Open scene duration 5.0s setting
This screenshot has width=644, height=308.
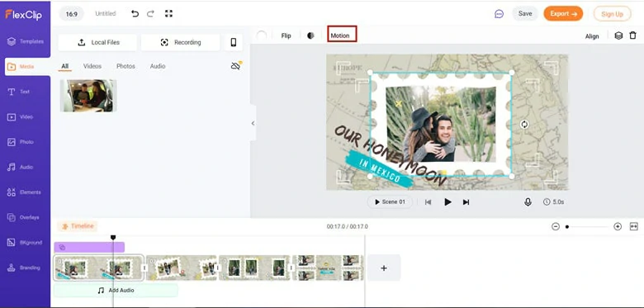click(553, 202)
